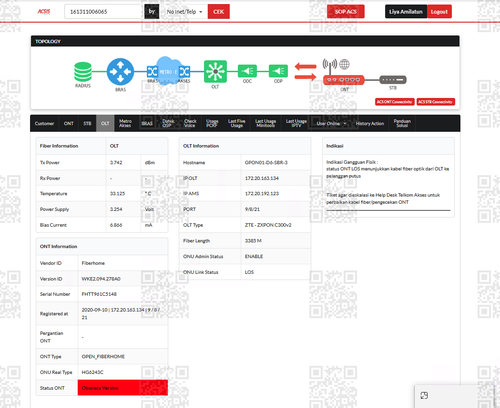The width and height of the screenshot is (500, 408).
Task: Open the Last Five Usage tab
Action: pyautogui.click(x=237, y=123)
